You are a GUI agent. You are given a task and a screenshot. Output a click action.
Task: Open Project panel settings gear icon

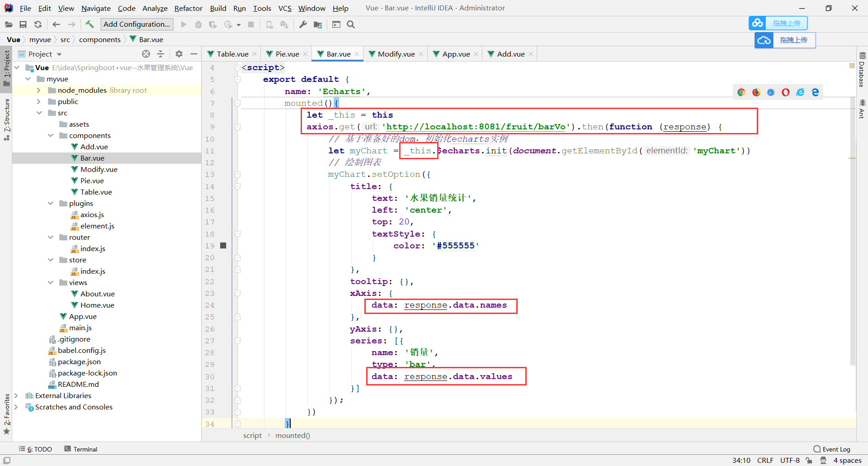point(179,54)
